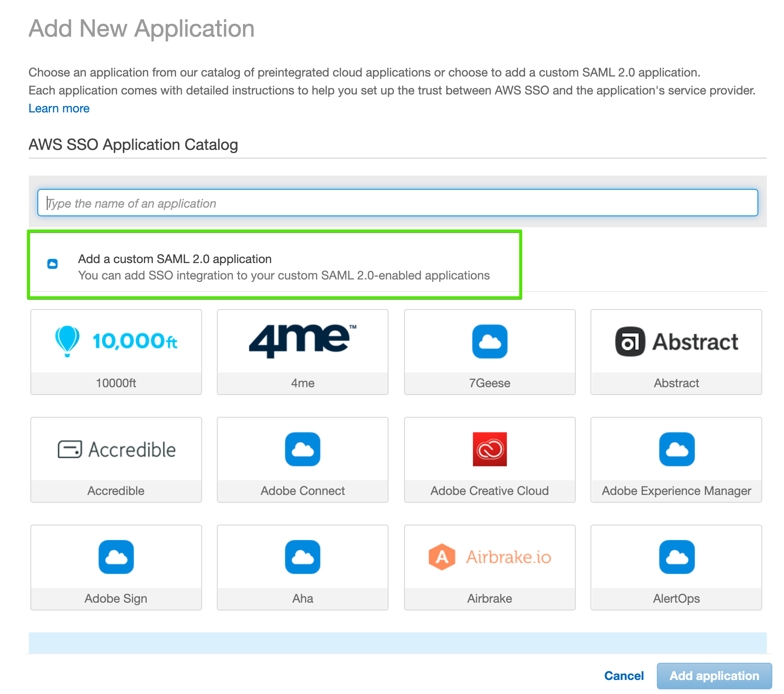Click the 7Geese name label

click(490, 383)
